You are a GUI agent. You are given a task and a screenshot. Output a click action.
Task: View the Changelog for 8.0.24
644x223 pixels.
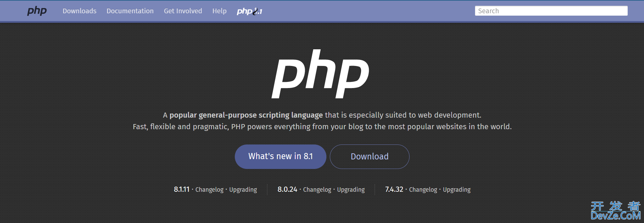pos(317,190)
